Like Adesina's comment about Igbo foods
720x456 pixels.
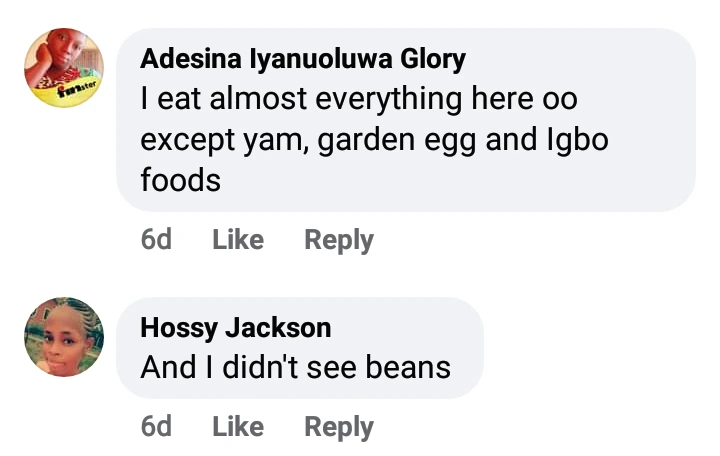click(x=238, y=240)
